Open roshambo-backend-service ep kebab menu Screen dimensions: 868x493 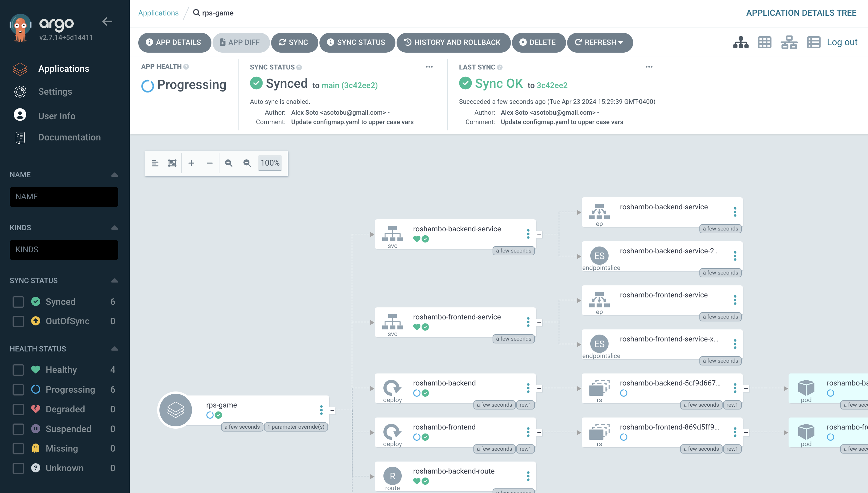[x=735, y=212]
